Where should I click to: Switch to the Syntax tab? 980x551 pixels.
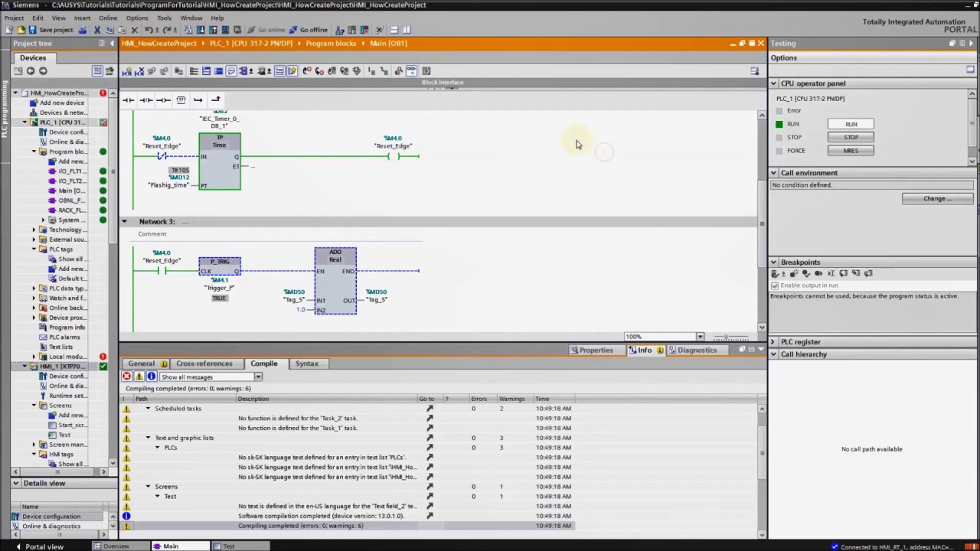click(306, 364)
